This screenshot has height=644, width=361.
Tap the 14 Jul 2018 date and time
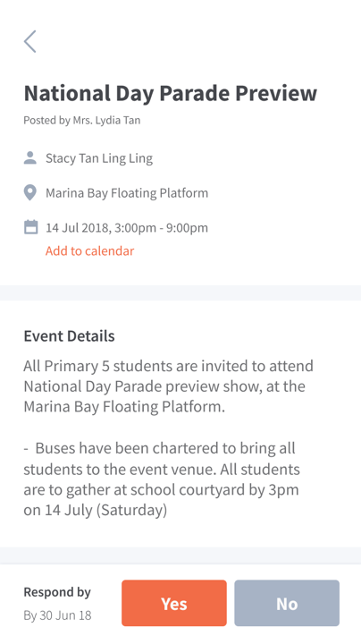[x=127, y=227]
